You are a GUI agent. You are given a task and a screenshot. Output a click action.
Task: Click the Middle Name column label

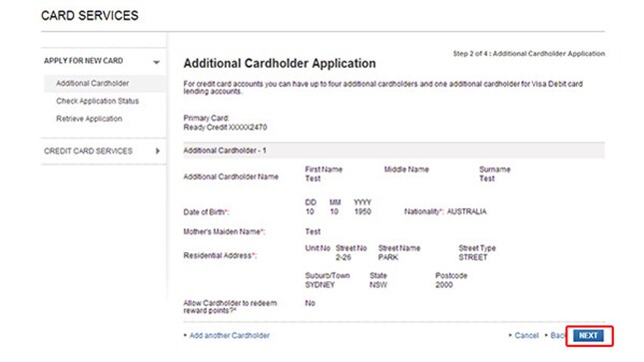pyautogui.click(x=406, y=170)
